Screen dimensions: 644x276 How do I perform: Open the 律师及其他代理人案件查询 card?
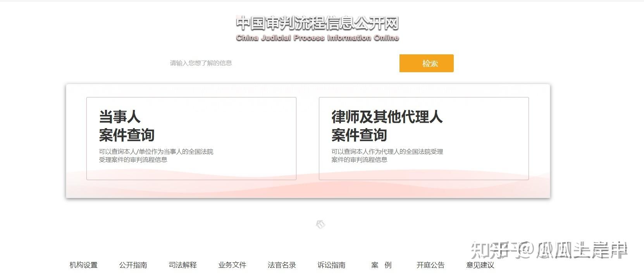click(424, 139)
